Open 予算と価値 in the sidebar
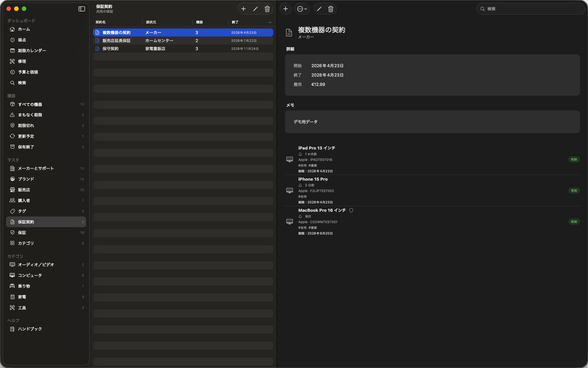The width and height of the screenshot is (588, 368). click(46, 72)
